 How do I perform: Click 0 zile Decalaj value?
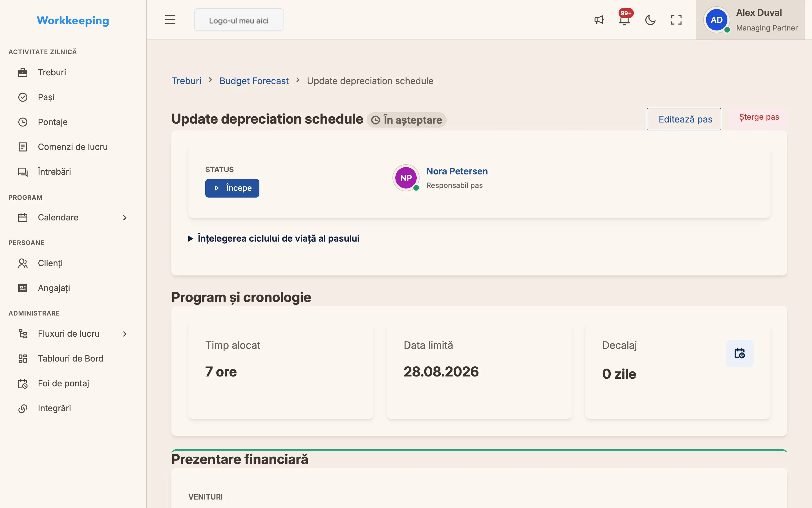coord(619,374)
